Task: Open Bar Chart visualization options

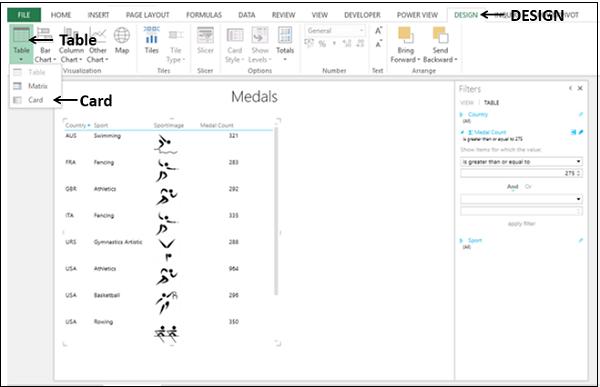Action: 45,45
